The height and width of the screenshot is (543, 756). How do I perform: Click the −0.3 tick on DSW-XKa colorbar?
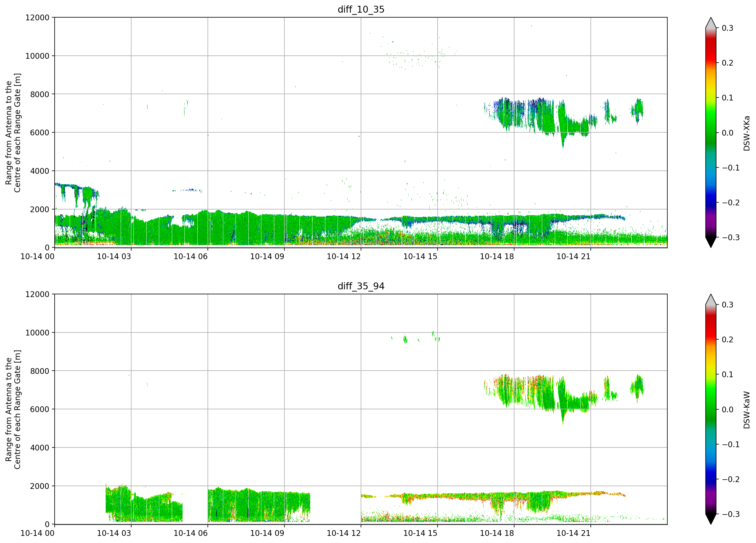point(731,237)
